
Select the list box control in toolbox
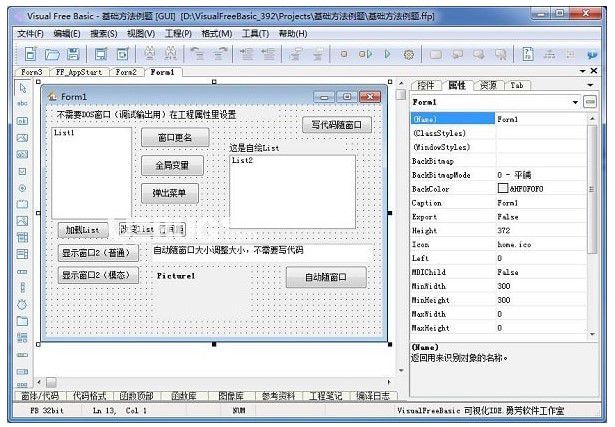(22, 254)
